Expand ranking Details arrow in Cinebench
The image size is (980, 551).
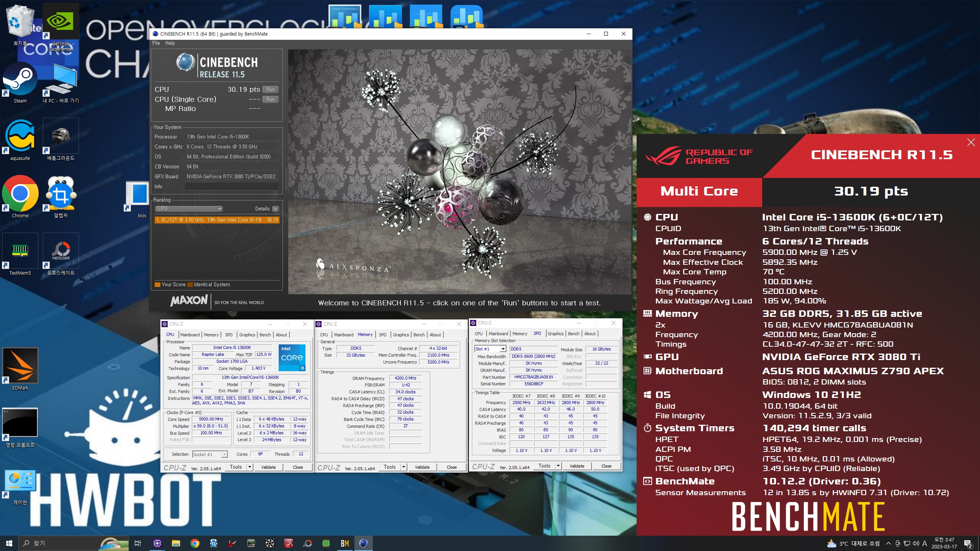pyautogui.click(x=275, y=209)
